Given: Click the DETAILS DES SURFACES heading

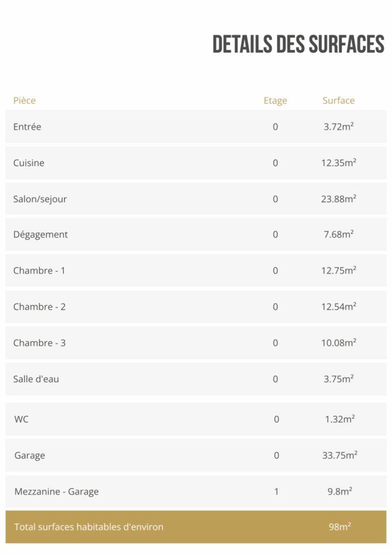Looking at the screenshot, I should (x=298, y=44).
